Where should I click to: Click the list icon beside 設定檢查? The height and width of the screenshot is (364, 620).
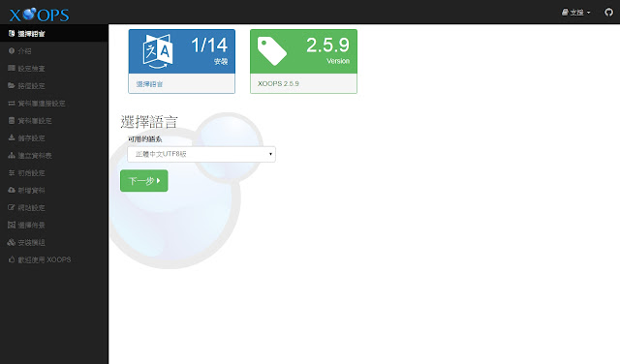[x=12, y=69]
